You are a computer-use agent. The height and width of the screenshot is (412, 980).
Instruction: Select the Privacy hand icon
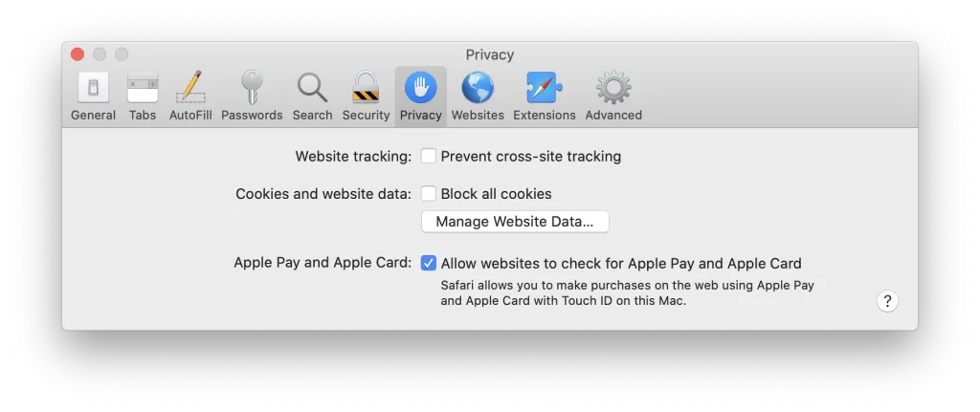coord(421,89)
